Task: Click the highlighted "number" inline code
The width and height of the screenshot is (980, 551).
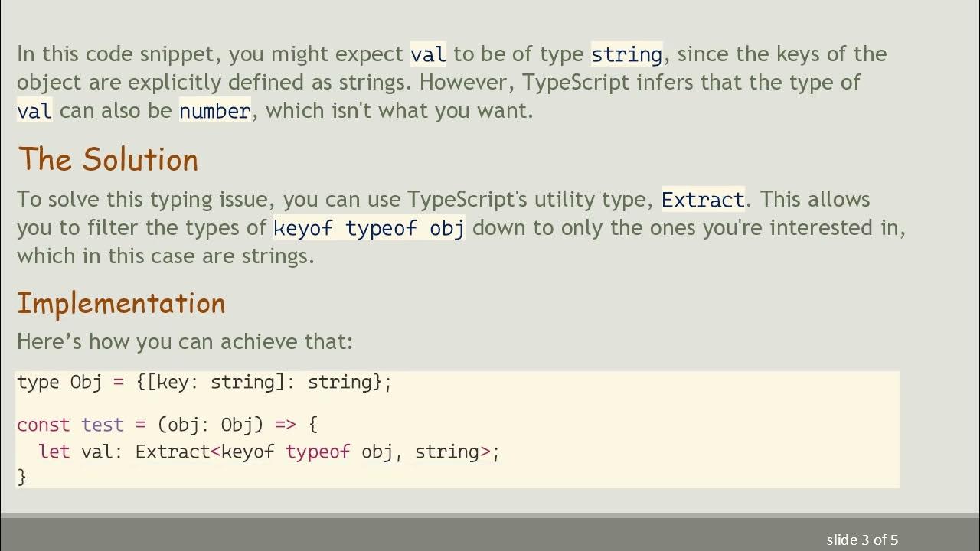Action: pos(214,111)
